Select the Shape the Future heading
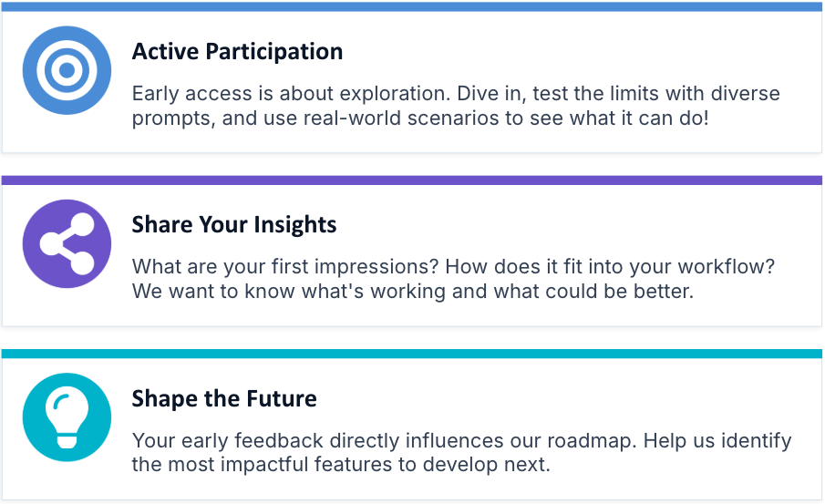The width and height of the screenshot is (825, 504). [224, 398]
